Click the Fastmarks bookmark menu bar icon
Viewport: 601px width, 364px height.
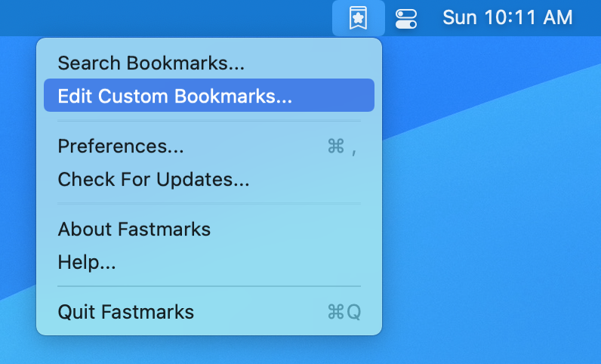pyautogui.click(x=359, y=18)
